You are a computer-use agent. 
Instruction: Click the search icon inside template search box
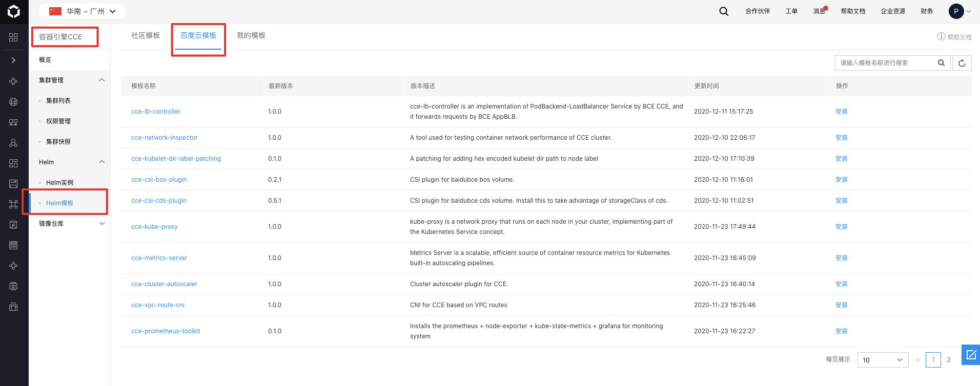click(x=941, y=63)
